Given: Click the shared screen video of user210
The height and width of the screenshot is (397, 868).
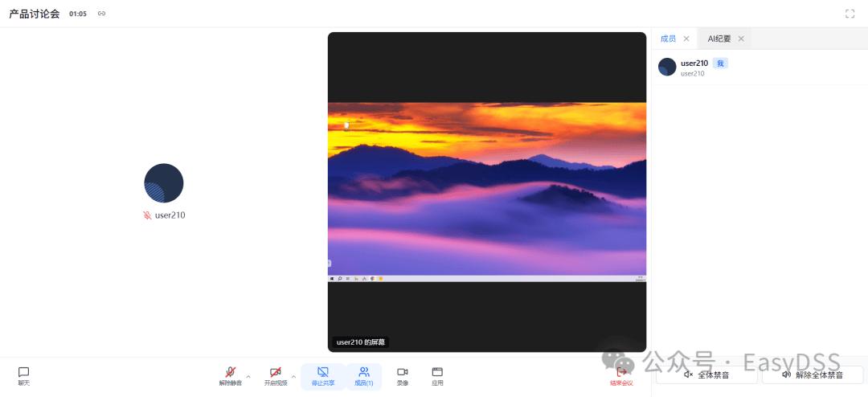Looking at the screenshot, I should point(486,191).
